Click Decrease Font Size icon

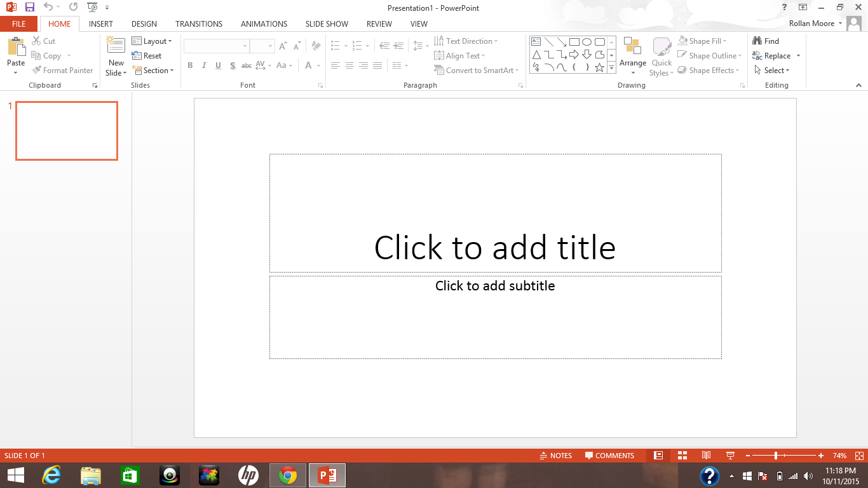click(297, 46)
